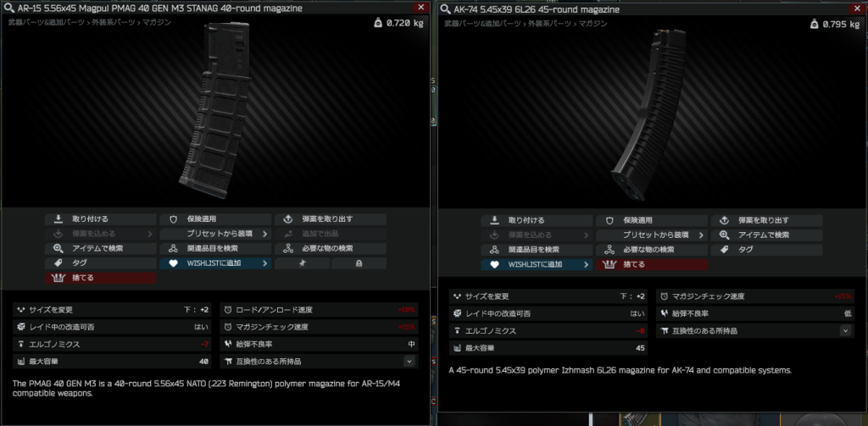
Task: Click magnifier icon in the PMAG 40 title bar
Action: (8, 8)
